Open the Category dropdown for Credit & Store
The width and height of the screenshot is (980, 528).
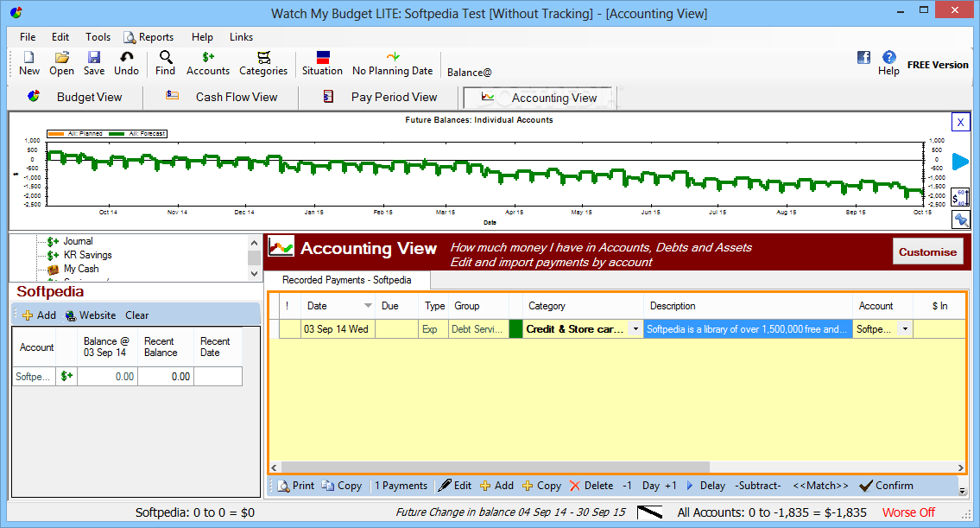click(635, 329)
